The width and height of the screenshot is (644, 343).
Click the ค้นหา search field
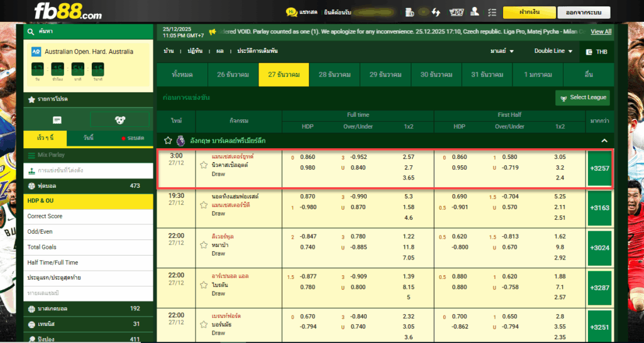(x=88, y=31)
